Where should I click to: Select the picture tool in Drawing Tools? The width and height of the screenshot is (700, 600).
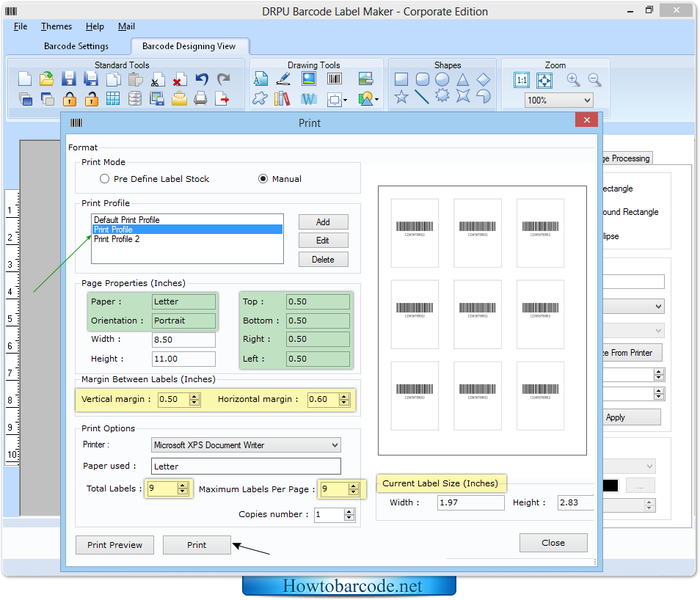click(x=309, y=79)
